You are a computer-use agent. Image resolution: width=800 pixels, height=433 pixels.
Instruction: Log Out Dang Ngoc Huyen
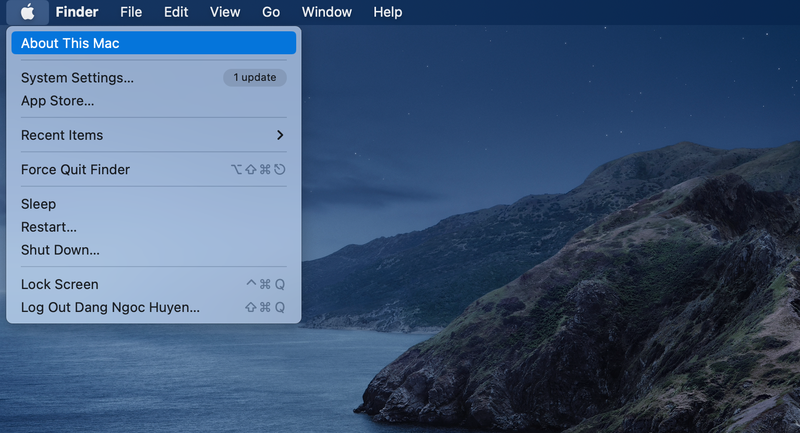(x=154, y=307)
